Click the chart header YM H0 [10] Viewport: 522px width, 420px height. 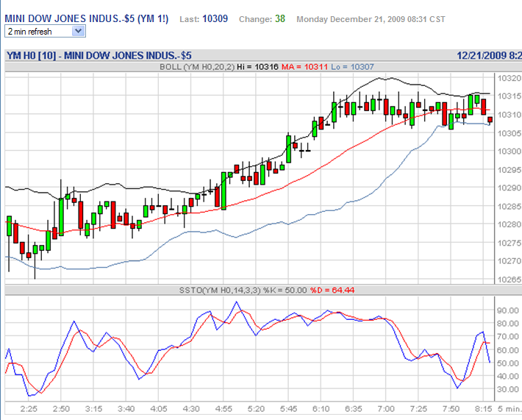point(32,55)
